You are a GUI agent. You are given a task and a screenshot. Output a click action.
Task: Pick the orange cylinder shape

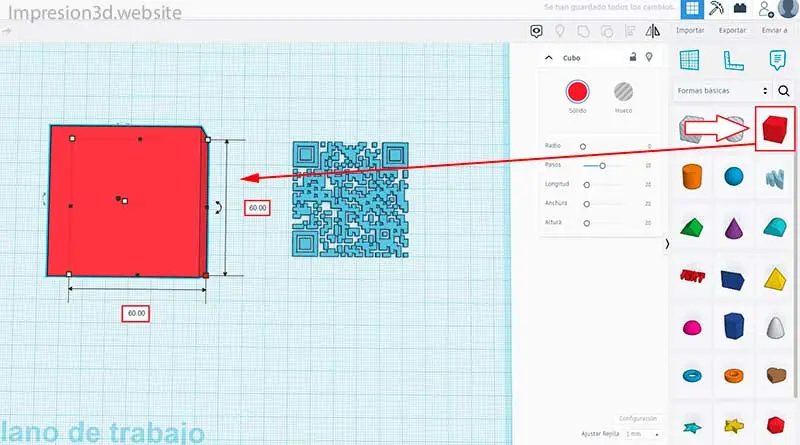click(692, 177)
